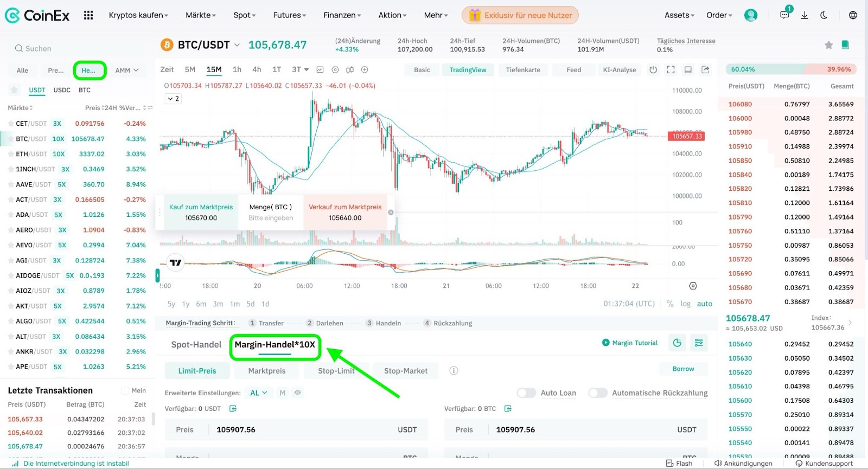Viewport: 868px width, 469px height.
Task: Switch to dark mode via the moon icon
Action: coord(824,15)
